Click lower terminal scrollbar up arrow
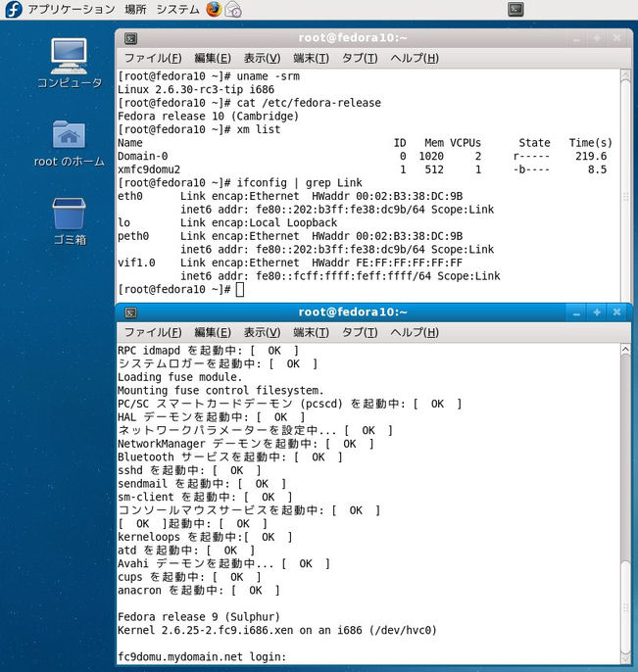 [625, 350]
